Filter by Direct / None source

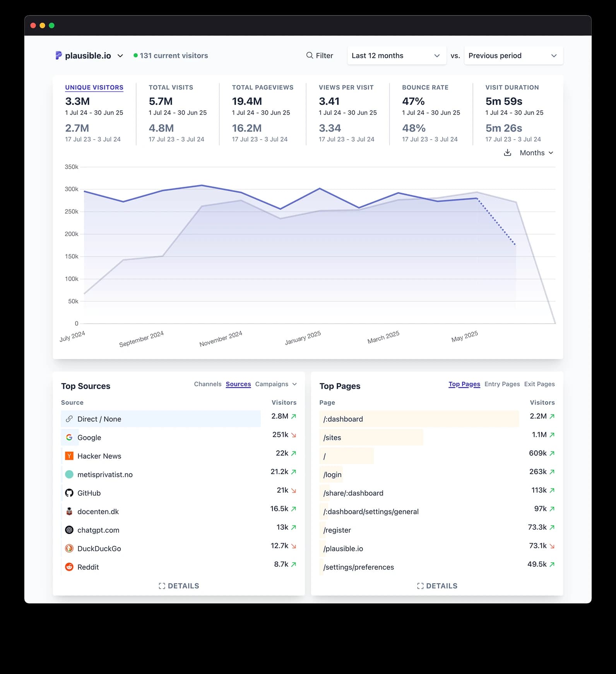coord(99,419)
